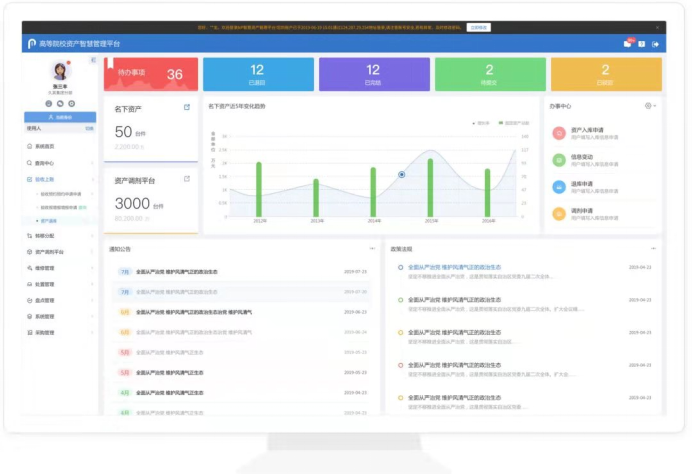693x474 pixels.
Task: Click the user avatar picture
Action: pyautogui.click(x=59, y=72)
